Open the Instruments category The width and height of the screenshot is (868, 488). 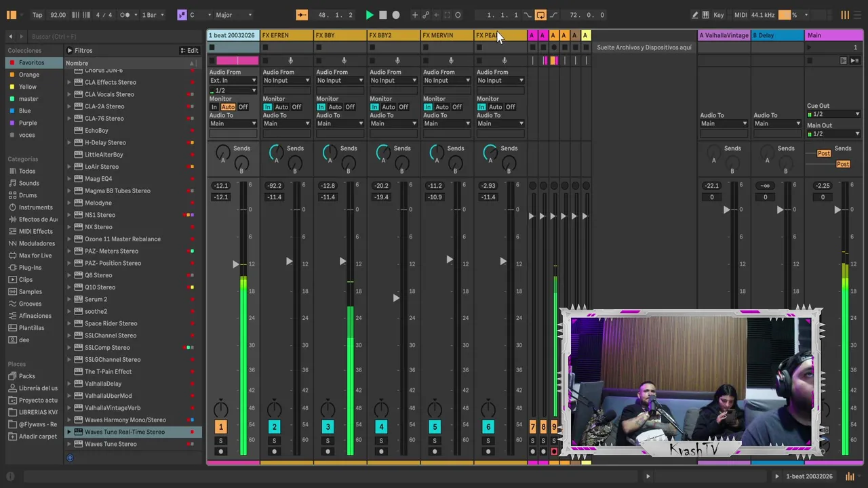[35, 207]
